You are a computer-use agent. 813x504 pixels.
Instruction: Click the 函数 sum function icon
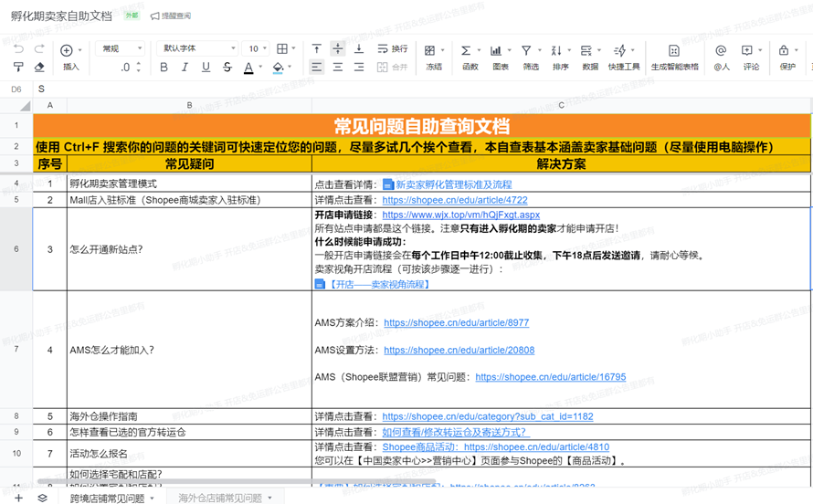470,57
